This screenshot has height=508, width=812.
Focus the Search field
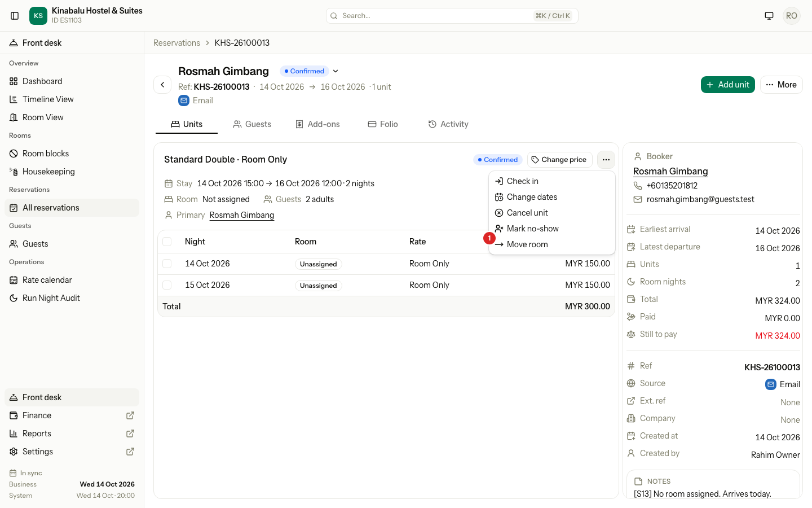click(452, 16)
